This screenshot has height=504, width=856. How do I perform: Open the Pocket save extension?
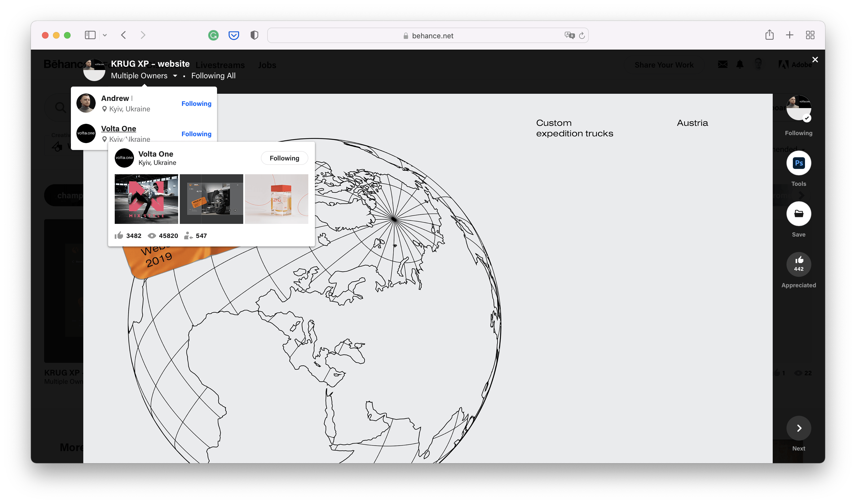pyautogui.click(x=234, y=35)
